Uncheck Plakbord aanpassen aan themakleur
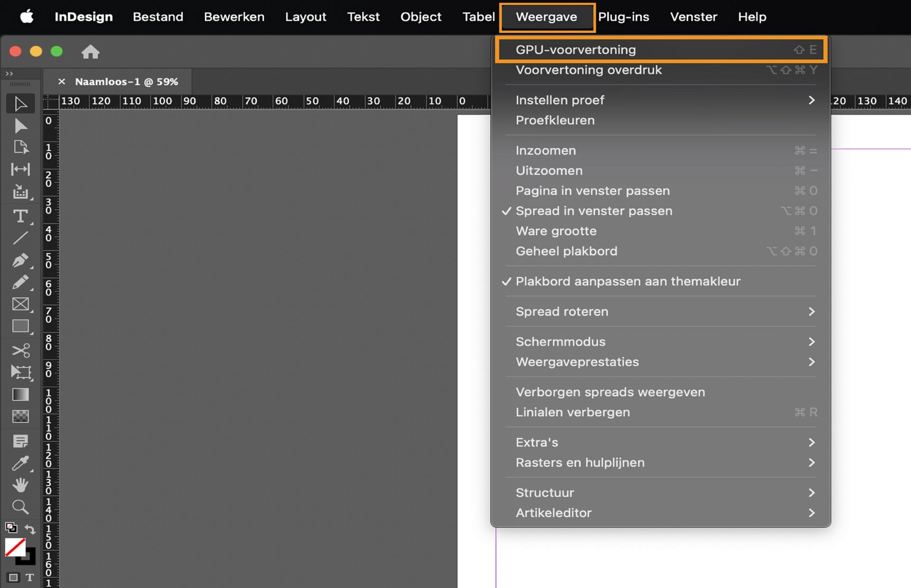Image resolution: width=911 pixels, height=588 pixels. [627, 281]
